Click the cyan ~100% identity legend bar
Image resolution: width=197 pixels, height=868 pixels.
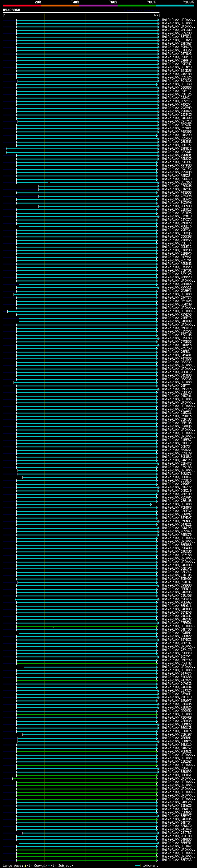click(175, 6)
